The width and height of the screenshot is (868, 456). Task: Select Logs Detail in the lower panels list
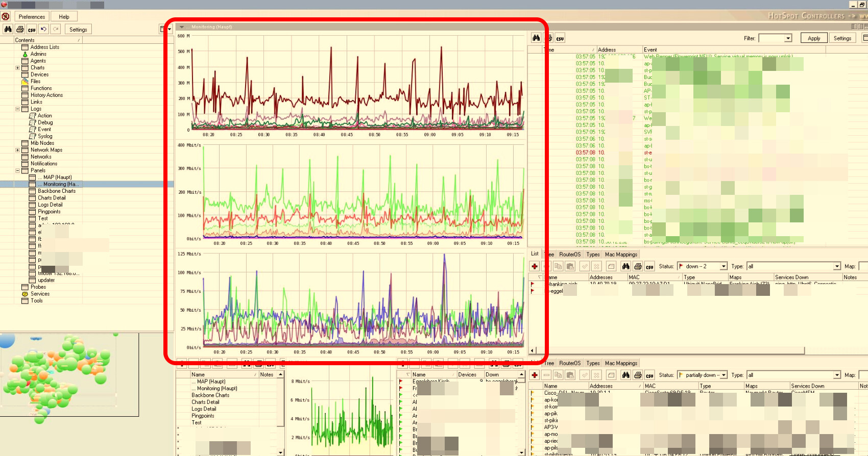click(204, 409)
